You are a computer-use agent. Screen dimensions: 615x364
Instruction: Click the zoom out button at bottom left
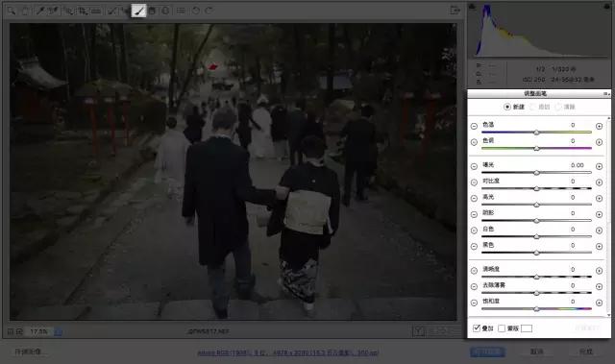pos(11,332)
